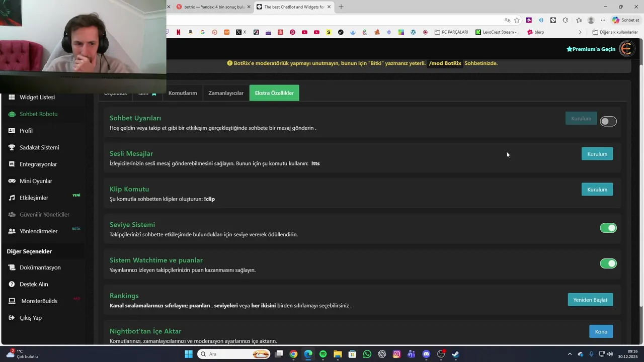This screenshot has height=362, width=644.
Task: Click the Güvenilir Yöneticiler sidebar entry
Action: click(x=39, y=215)
